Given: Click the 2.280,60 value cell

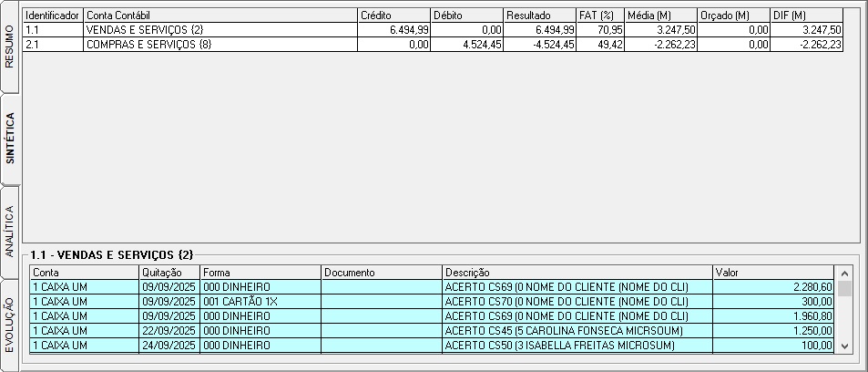Looking at the screenshot, I should (772, 286).
